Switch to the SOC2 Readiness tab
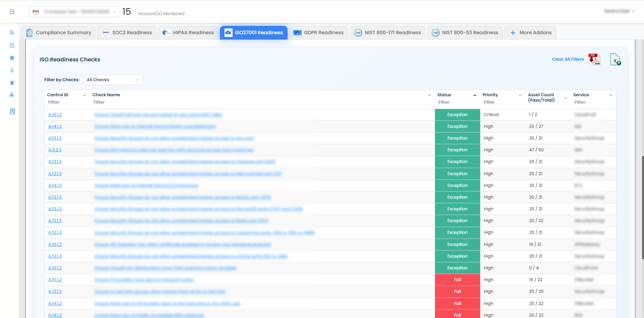The height and width of the screenshot is (318, 644). tap(127, 32)
